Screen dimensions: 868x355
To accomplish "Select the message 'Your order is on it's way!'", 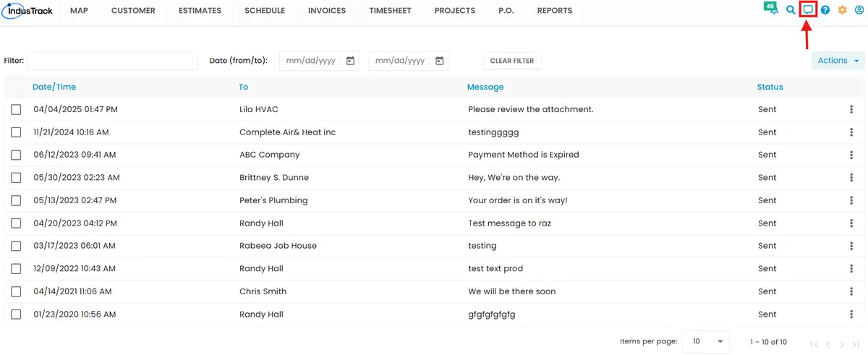I will (518, 200).
